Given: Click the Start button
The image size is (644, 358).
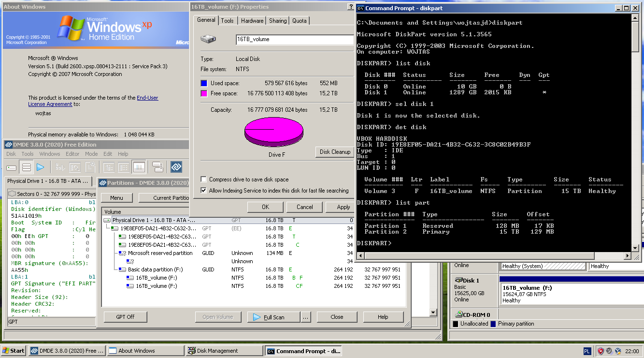Looking at the screenshot, I should 14,351.
